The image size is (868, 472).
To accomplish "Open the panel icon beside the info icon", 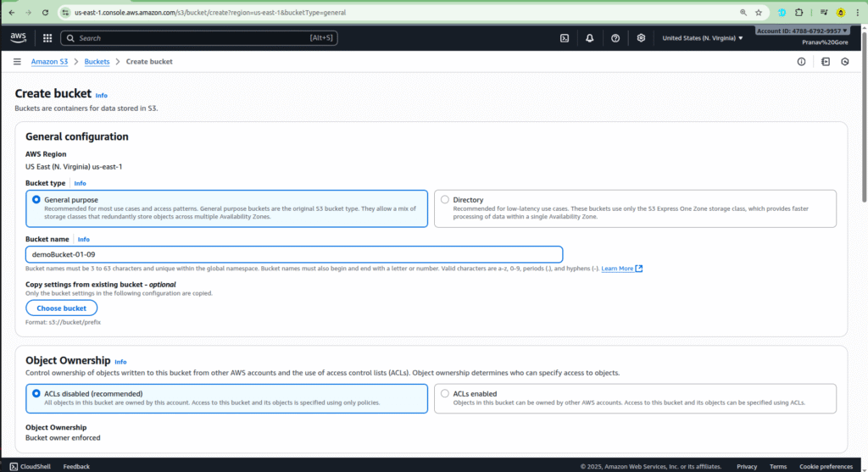I will pos(826,61).
